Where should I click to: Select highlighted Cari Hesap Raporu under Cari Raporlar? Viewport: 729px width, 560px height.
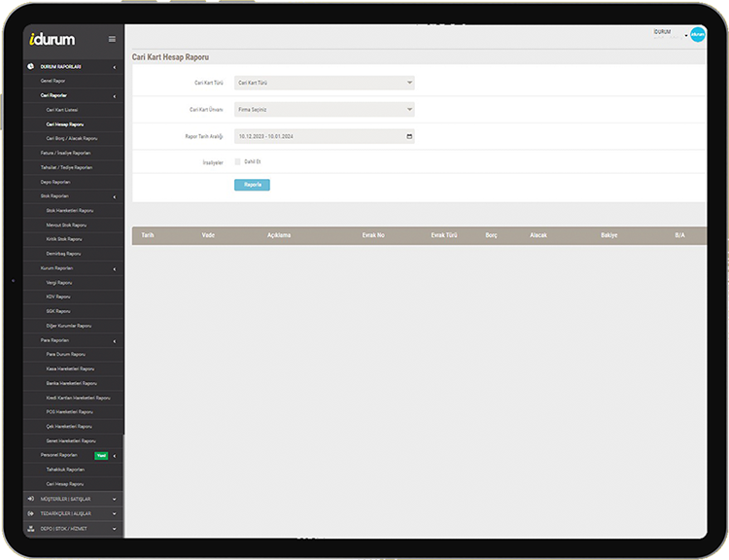tap(64, 124)
